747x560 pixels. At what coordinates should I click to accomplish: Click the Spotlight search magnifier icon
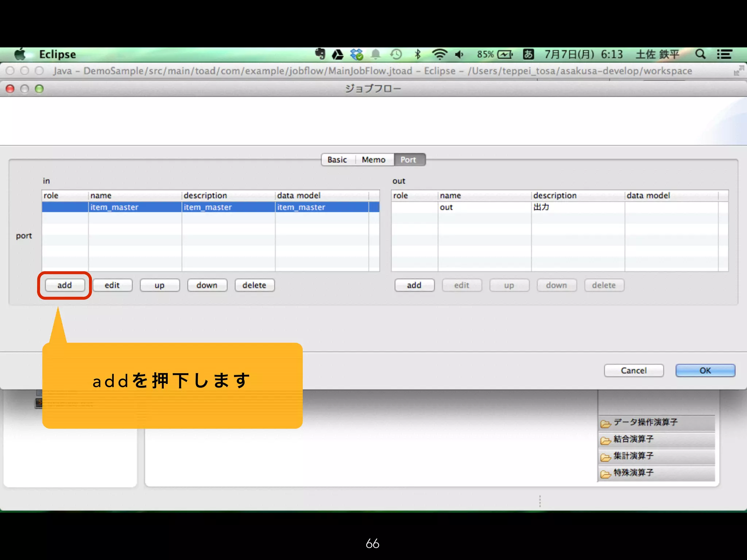click(700, 54)
